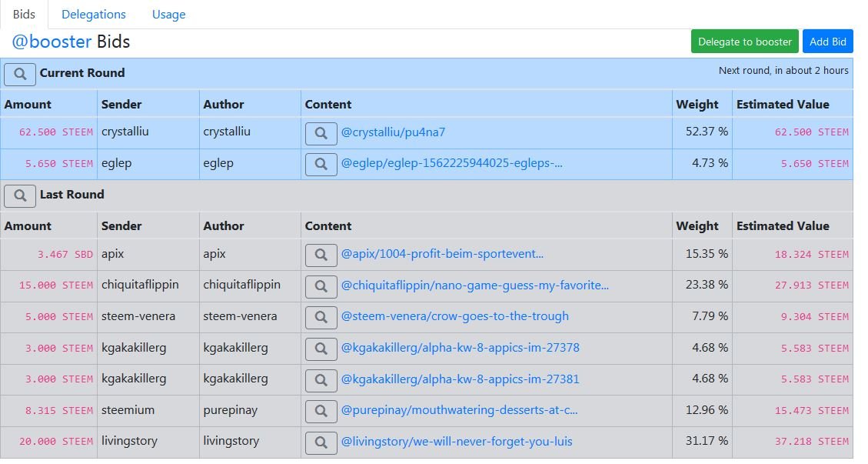Magnifier icon for alpha-kw-8-appics-im-27381 row
This screenshot has width=868, height=464.
point(321,379)
